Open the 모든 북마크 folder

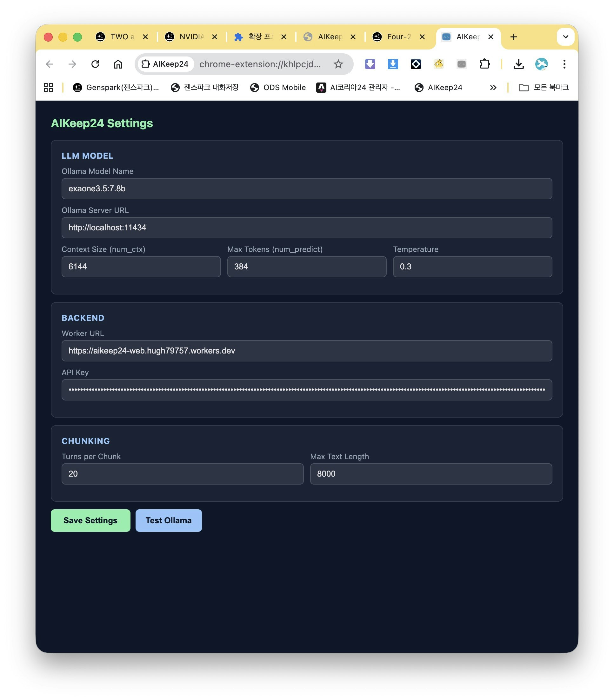[x=544, y=88]
